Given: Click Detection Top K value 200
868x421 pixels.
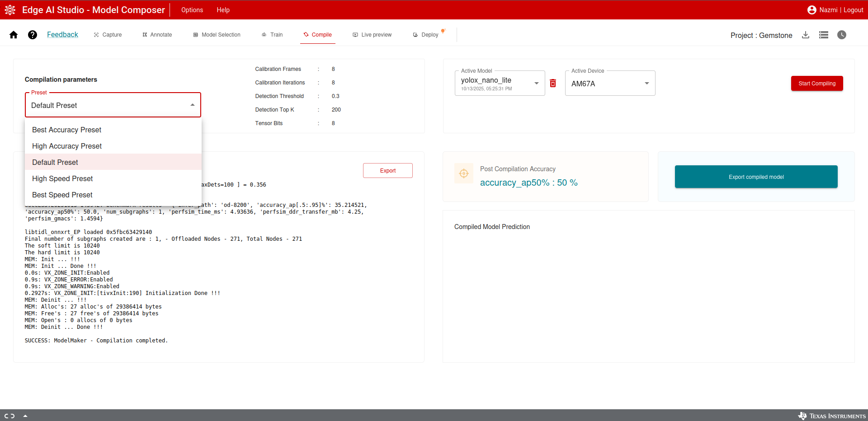Looking at the screenshot, I should click(x=336, y=110).
